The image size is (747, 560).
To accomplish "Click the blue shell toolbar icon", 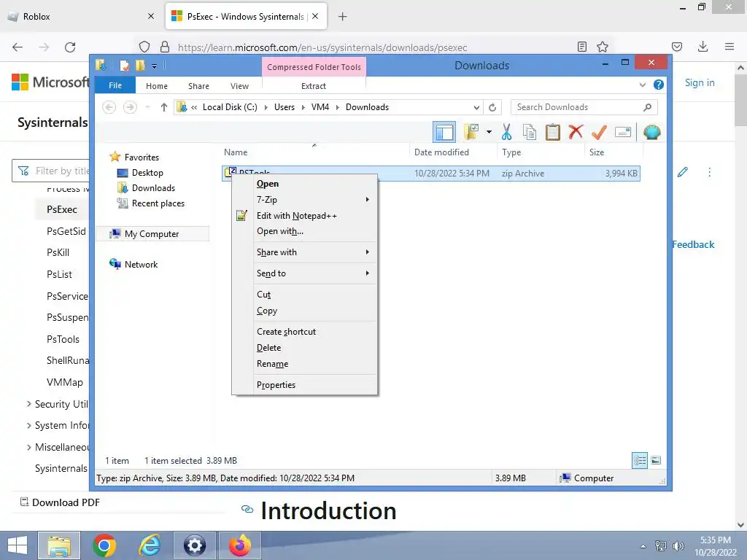I will pos(651,132).
